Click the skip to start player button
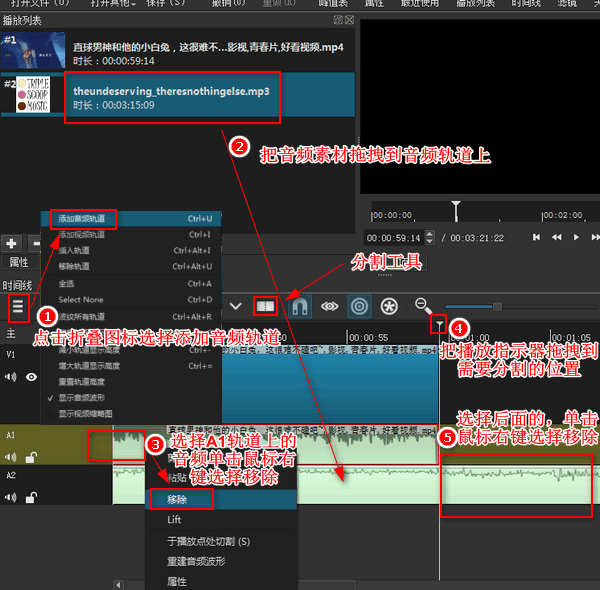 tap(536, 237)
